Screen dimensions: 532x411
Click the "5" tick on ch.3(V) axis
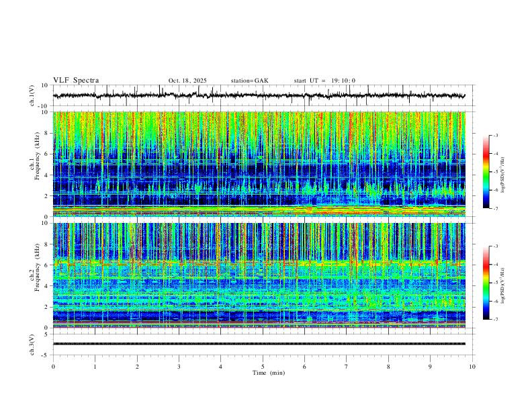pyautogui.click(x=47, y=334)
